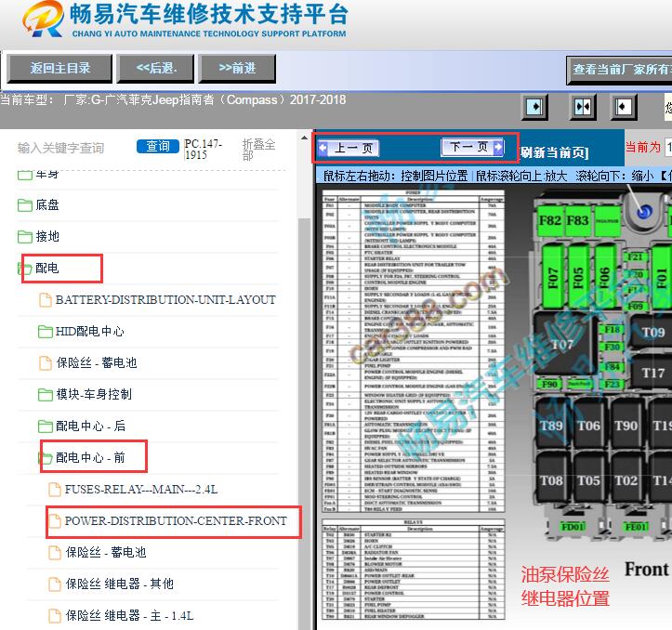Click 保险丝 继电器 - 主 - 1.4L file icon

click(x=55, y=616)
